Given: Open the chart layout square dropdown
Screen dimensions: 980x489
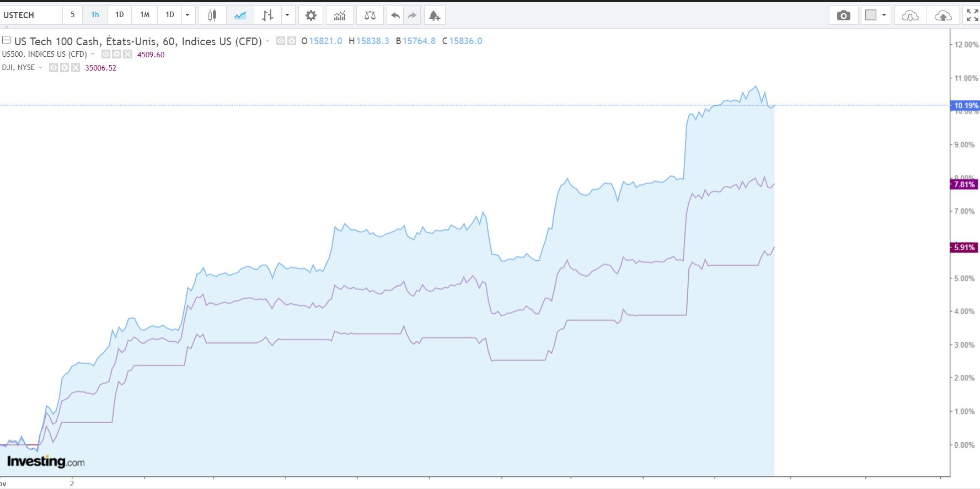Looking at the screenshot, I should (875, 15).
